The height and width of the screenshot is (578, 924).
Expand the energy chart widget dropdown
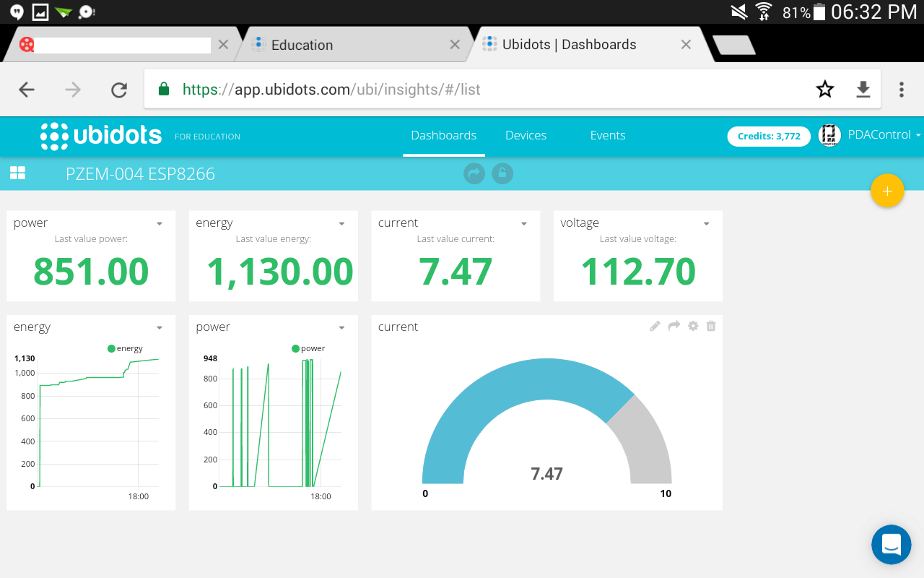pyautogui.click(x=160, y=328)
